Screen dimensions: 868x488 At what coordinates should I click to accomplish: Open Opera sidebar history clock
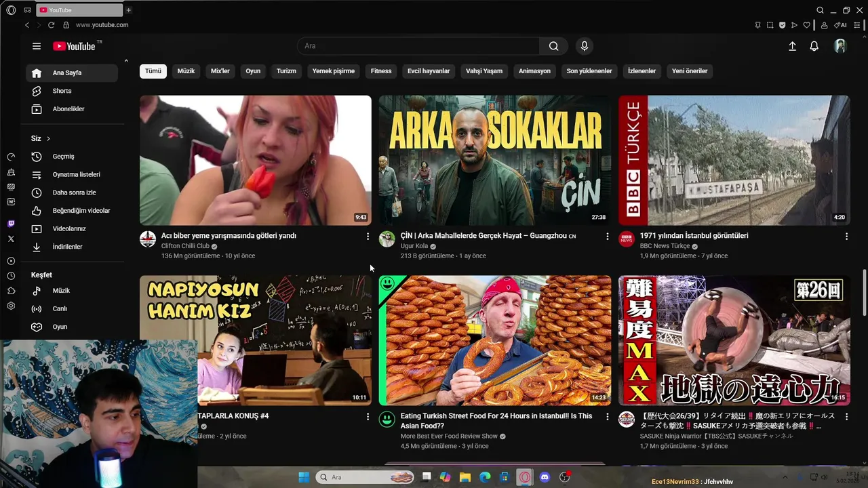(x=11, y=276)
